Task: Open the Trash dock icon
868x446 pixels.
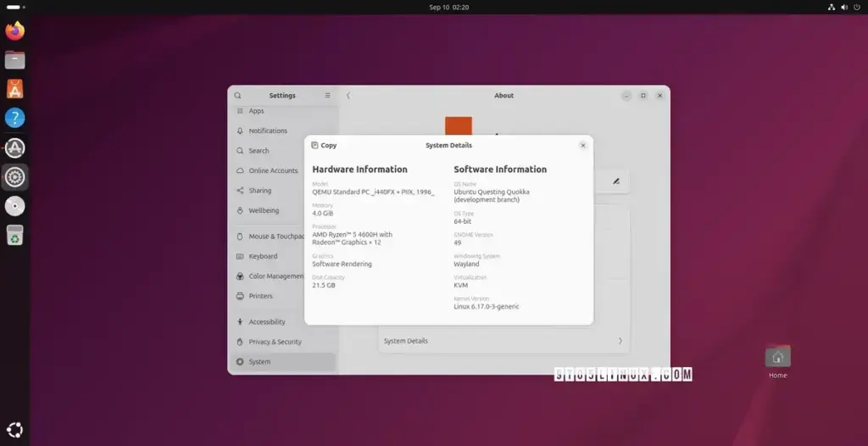Action: click(15, 236)
